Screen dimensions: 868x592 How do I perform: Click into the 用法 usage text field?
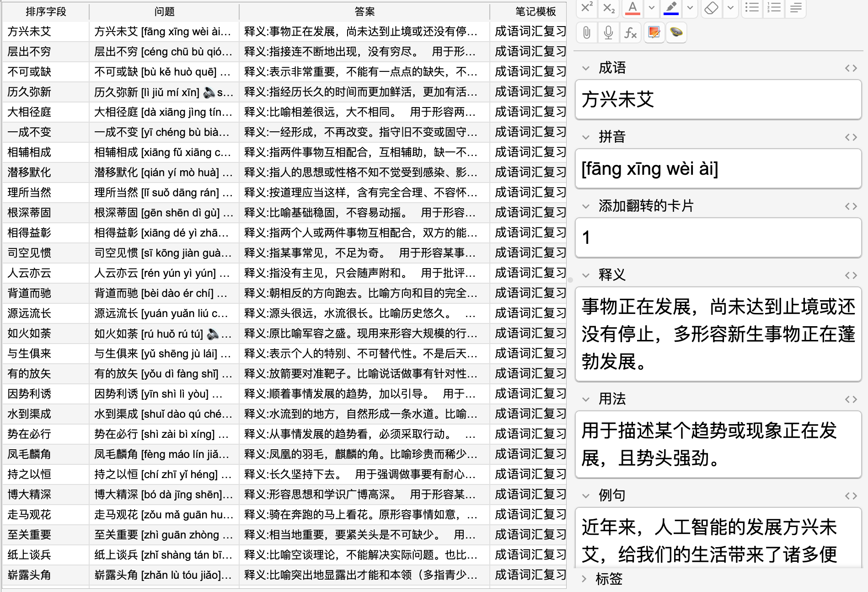(718, 444)
